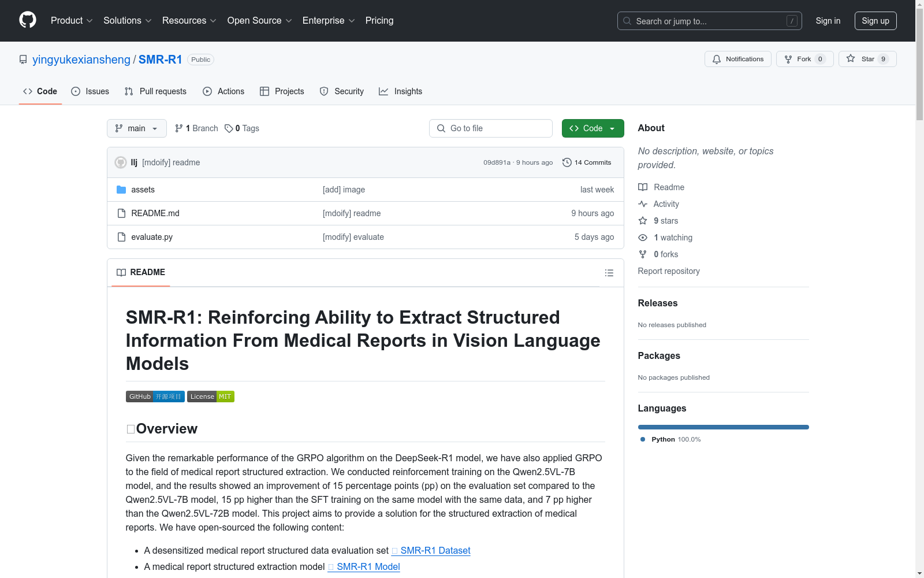Switch to the Issues tab
The width and height of the screenshot is (924, 578).
[x=90, y=91]
